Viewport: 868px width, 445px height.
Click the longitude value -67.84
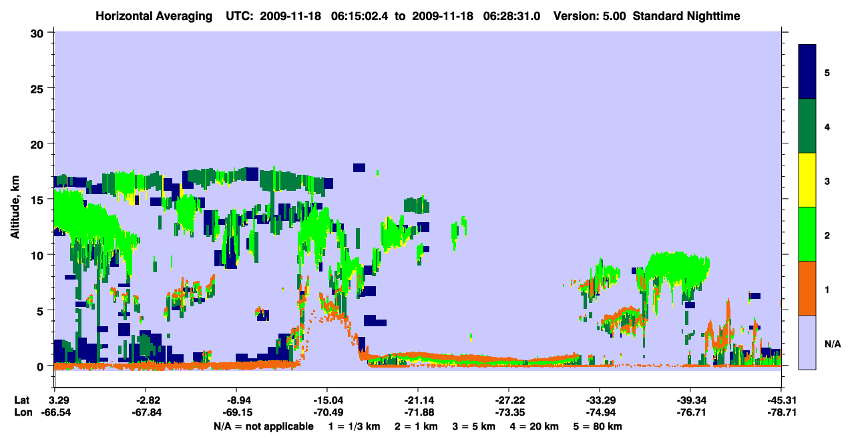click(145, 413)
